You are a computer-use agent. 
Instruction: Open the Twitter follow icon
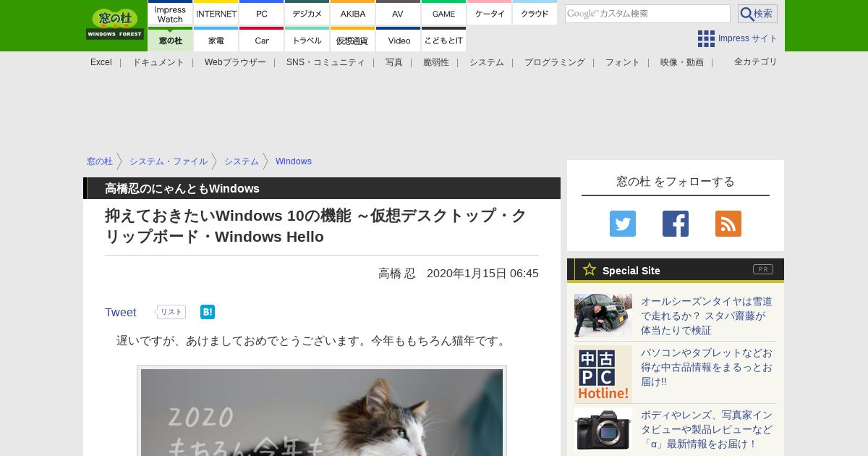(x=623, y=224)
